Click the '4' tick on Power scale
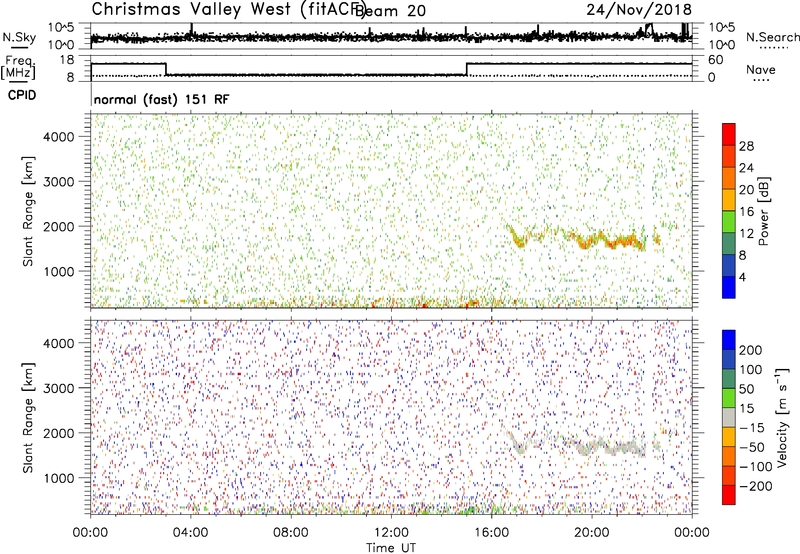800x554 pixels. (742, 277)
